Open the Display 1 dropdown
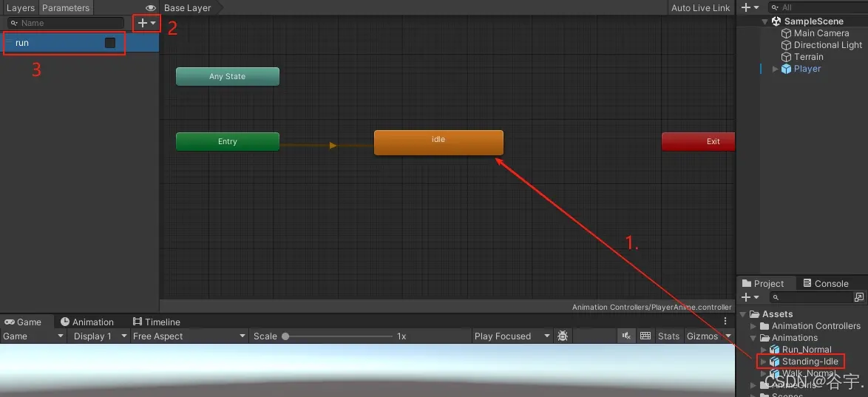The height and width of the screenshot is (397, 868). 101,336
